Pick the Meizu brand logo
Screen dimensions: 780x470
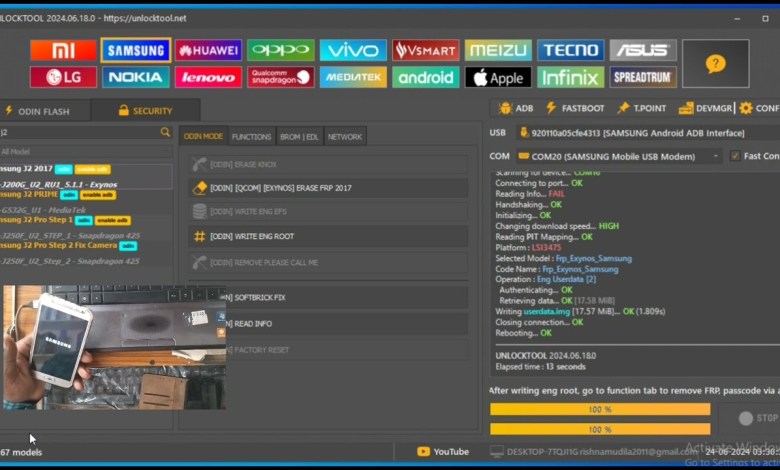498,50
